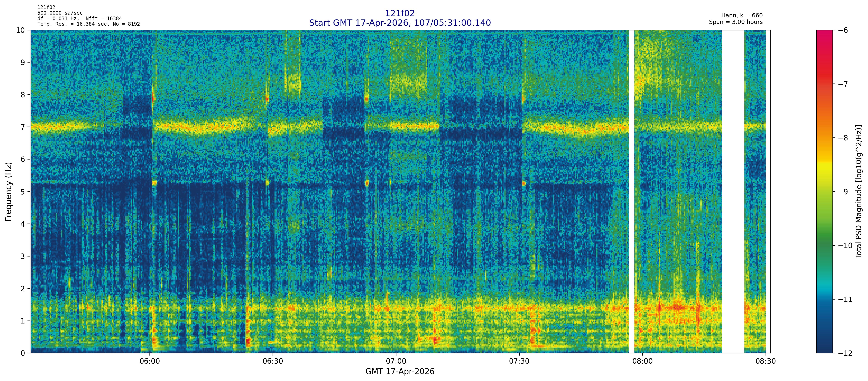Viewport: 868px width, 381px height.
Task: Click the '500.0000 sa/sec' header text
Action: 60,13
